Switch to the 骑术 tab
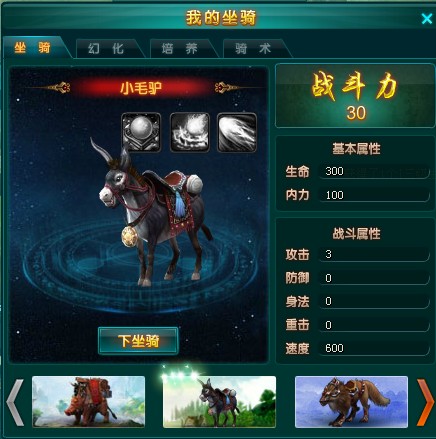Viewport: 436px width, 439px height. pos(253,49)
